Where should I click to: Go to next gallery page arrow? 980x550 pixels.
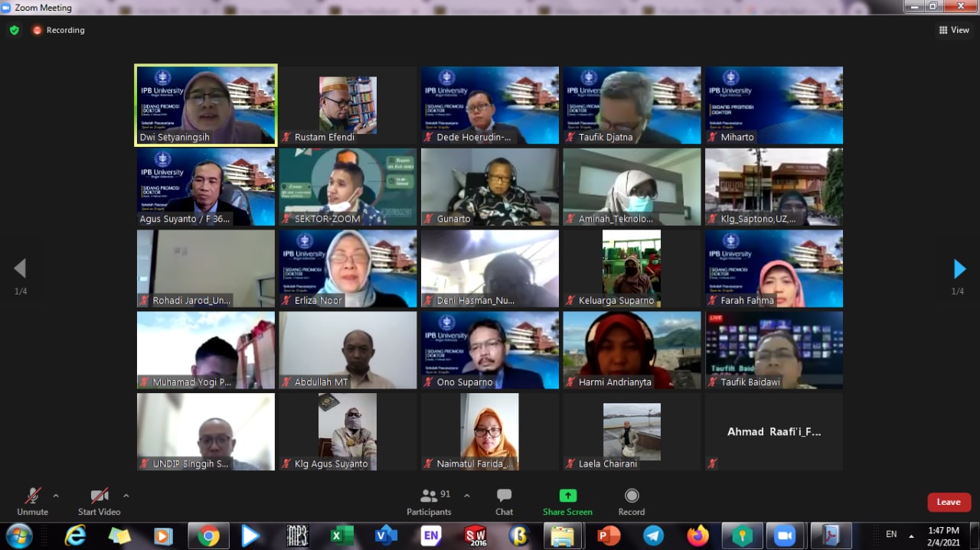(959, 268)
